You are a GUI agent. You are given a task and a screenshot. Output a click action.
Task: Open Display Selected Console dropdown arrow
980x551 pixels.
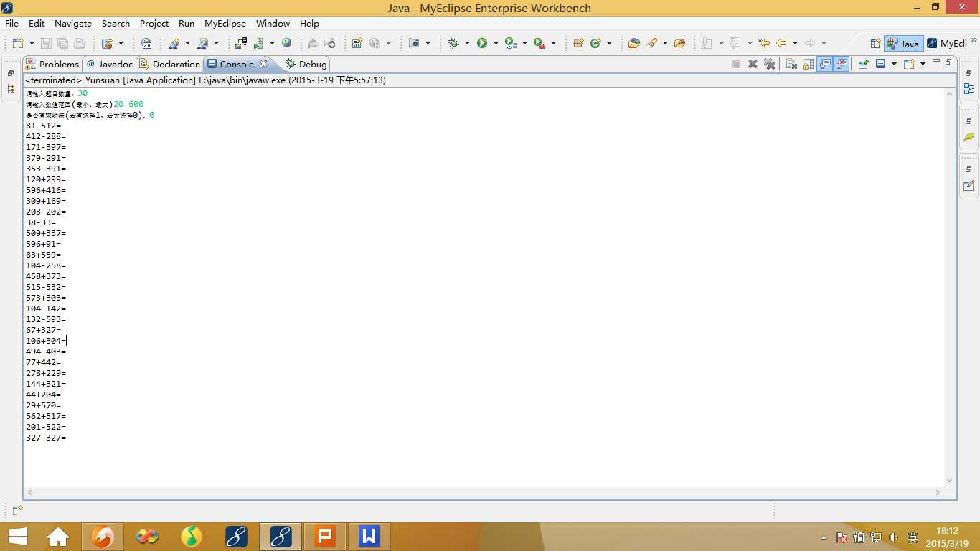[894, 64]
